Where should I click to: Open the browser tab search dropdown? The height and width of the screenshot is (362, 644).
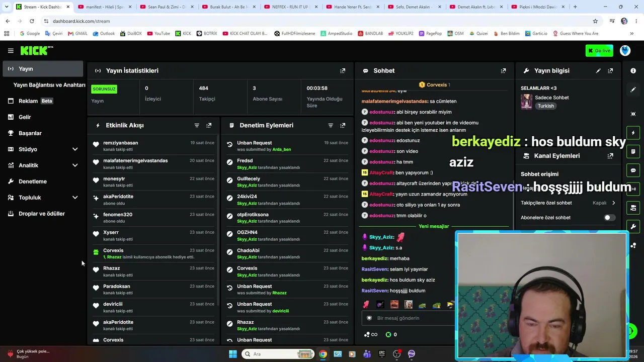[x=7, y=7]
